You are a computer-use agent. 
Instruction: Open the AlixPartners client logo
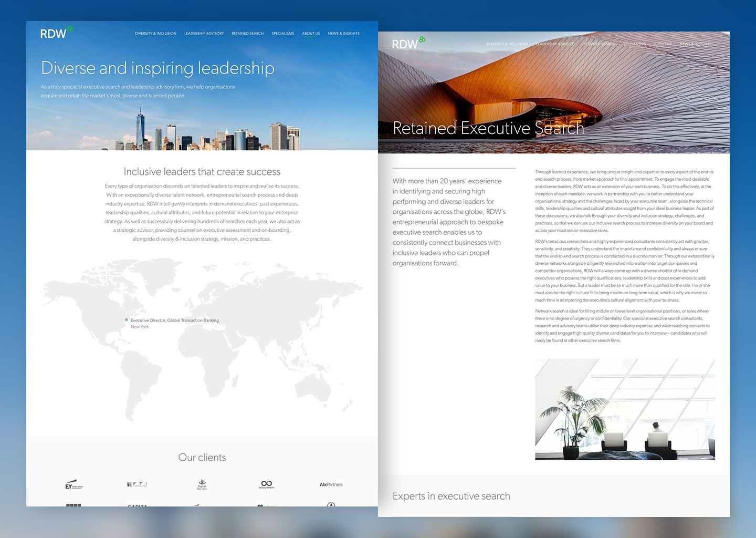331,484
